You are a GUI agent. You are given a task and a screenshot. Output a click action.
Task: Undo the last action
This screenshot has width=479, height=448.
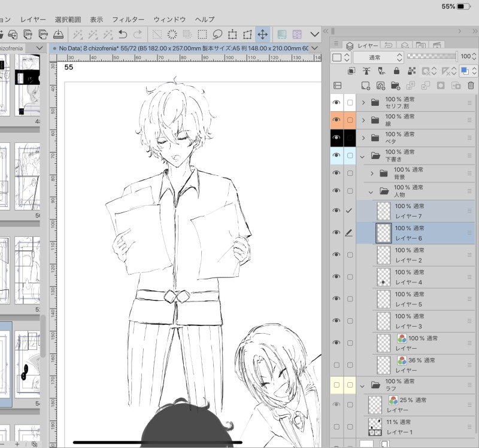123,34
